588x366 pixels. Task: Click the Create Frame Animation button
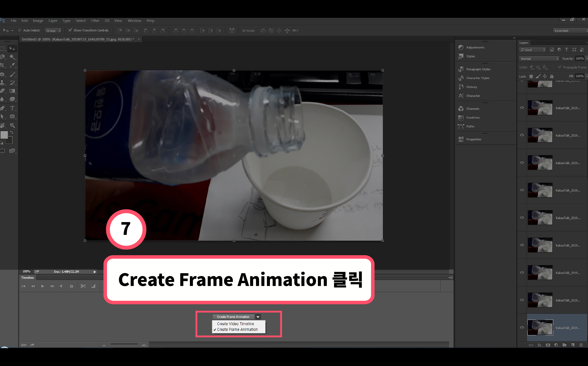233,317
